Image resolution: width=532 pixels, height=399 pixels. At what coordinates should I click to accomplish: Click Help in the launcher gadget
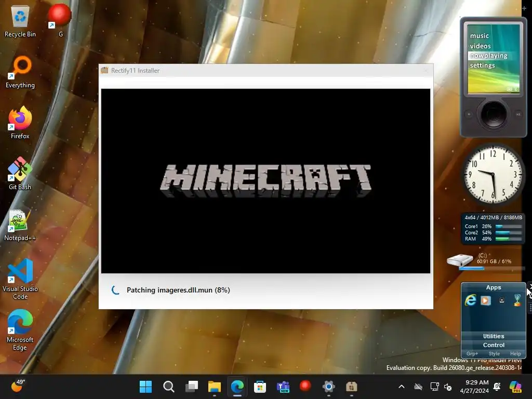click(515, 353)
